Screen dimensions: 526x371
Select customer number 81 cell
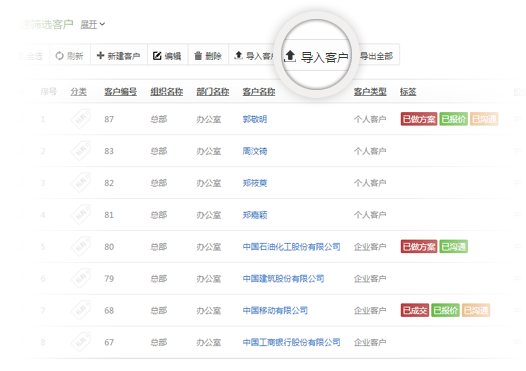click(109, 215)
